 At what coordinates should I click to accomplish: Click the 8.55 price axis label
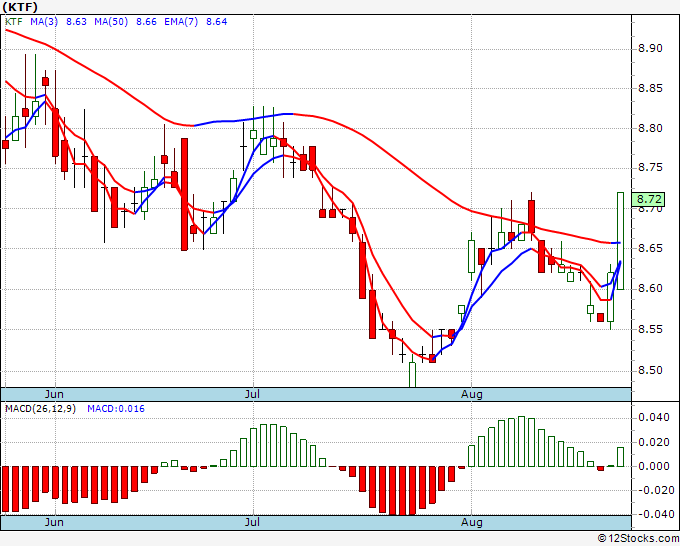click(x=650, y=329)
